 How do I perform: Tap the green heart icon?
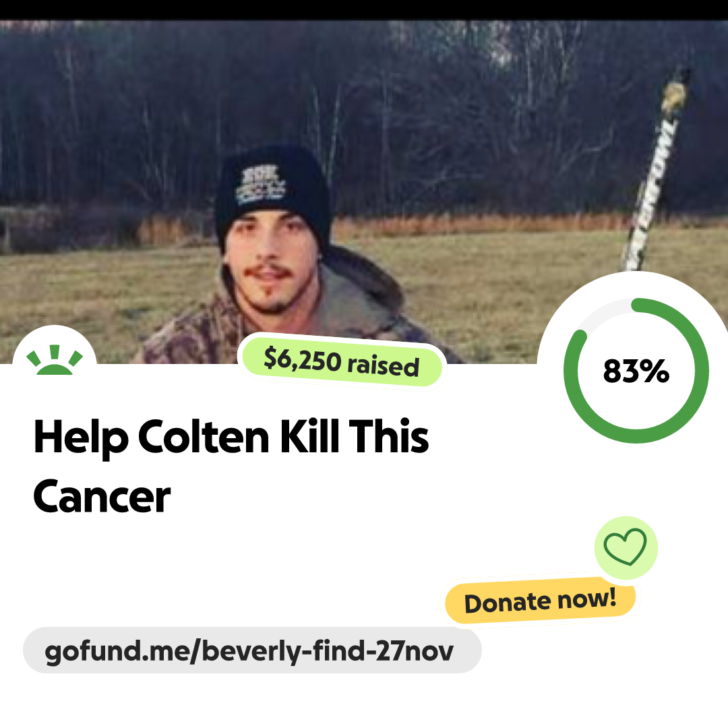pyautogui.click(x=625, y=547)
